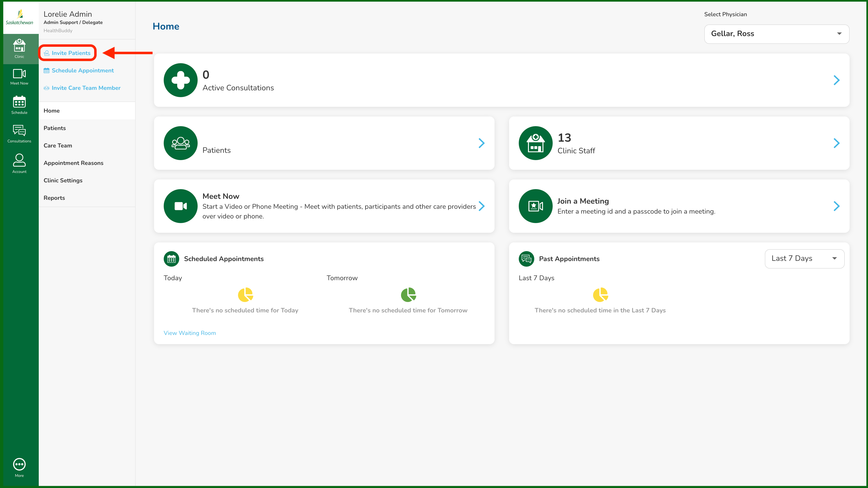Image resolution: width=868 pixels, height=488 pixels.
Task: Click the Invite Patients link
Action: [x=71, y=53]
